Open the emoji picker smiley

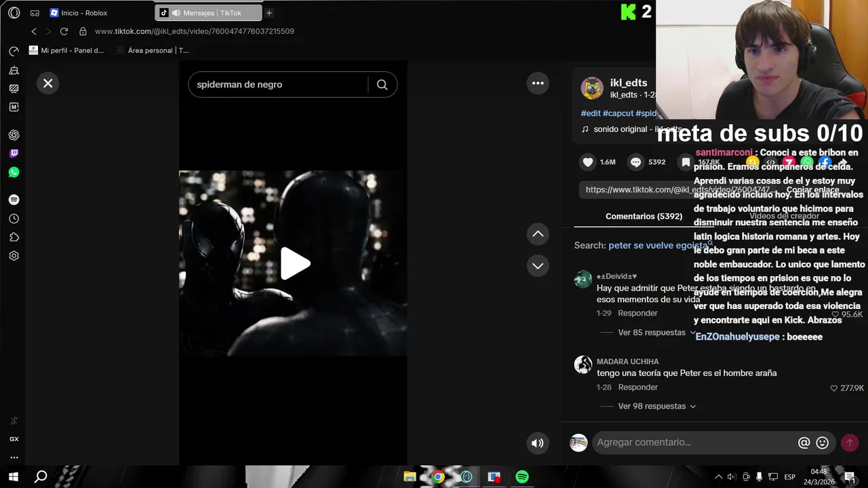[823, 443]
